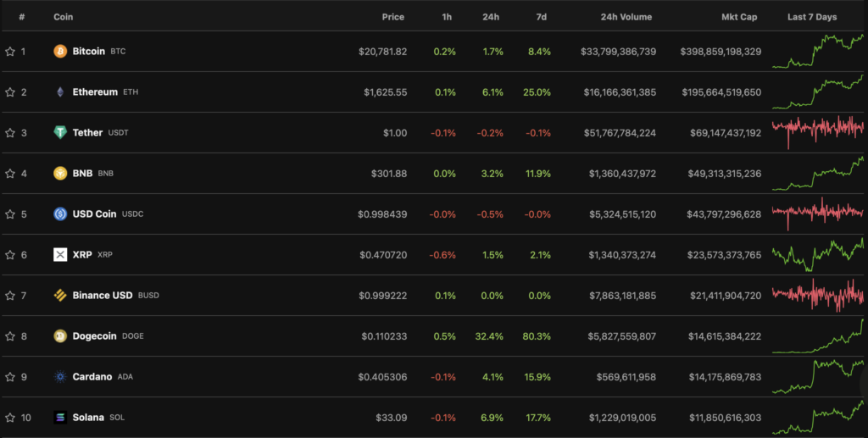View Cardano's 7-day sparkline chart
Viewport: 868px width, 438px height.
(818, 377)
